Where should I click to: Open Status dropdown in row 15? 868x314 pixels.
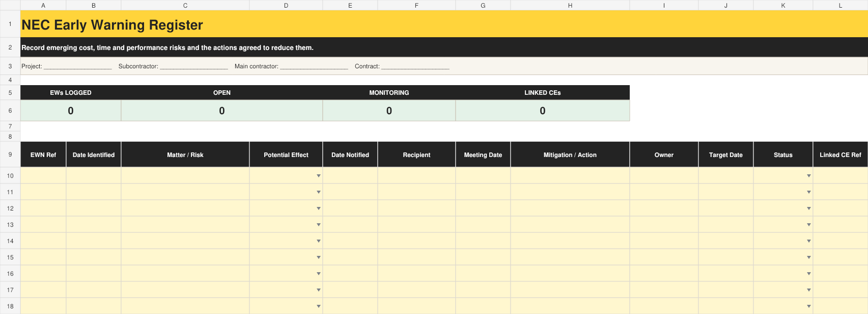point(809,257)
